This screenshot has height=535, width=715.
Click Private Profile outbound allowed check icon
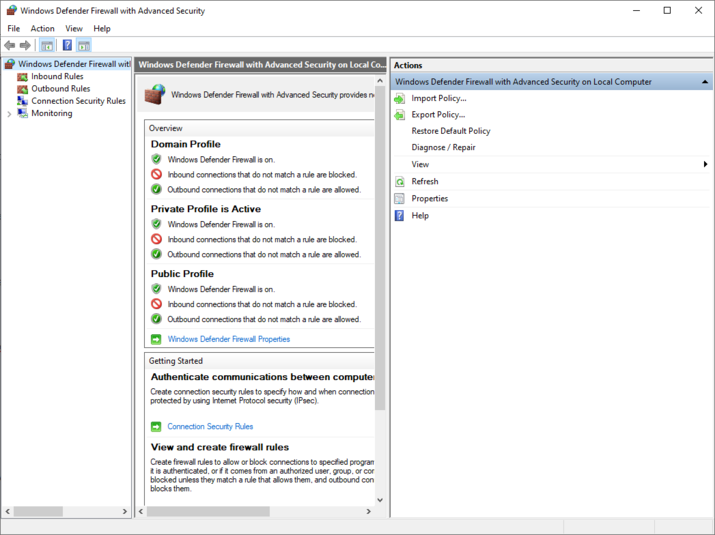(x=156, y=254)
